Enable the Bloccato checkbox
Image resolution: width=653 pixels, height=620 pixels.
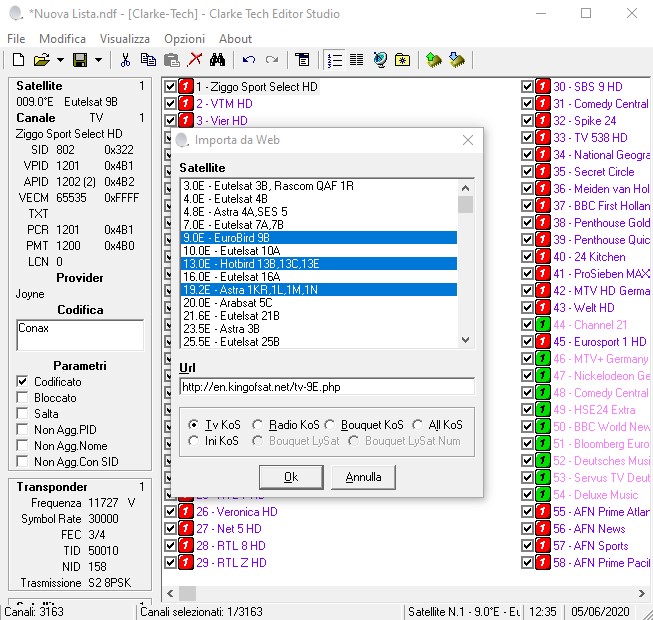click(x=22, y=397)
